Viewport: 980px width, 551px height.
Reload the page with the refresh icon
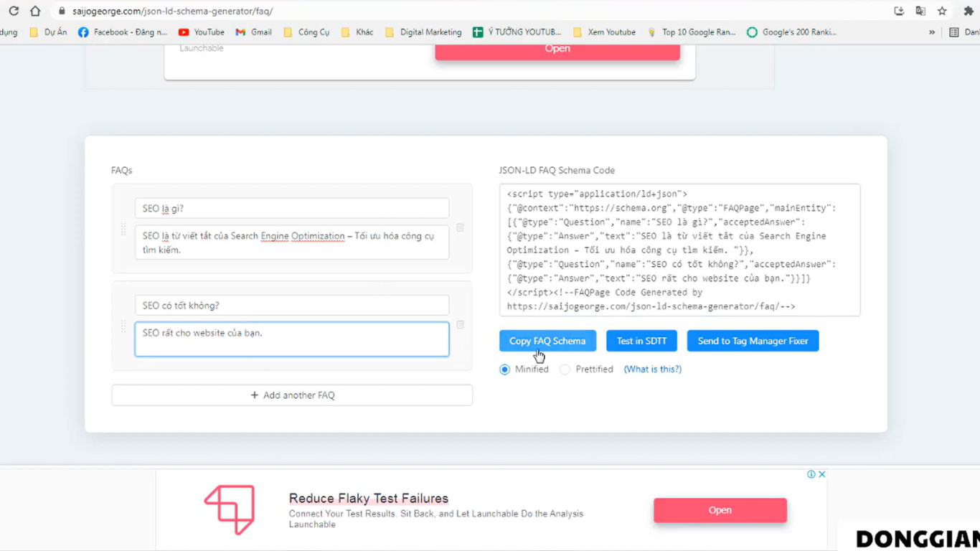(14, 11)
